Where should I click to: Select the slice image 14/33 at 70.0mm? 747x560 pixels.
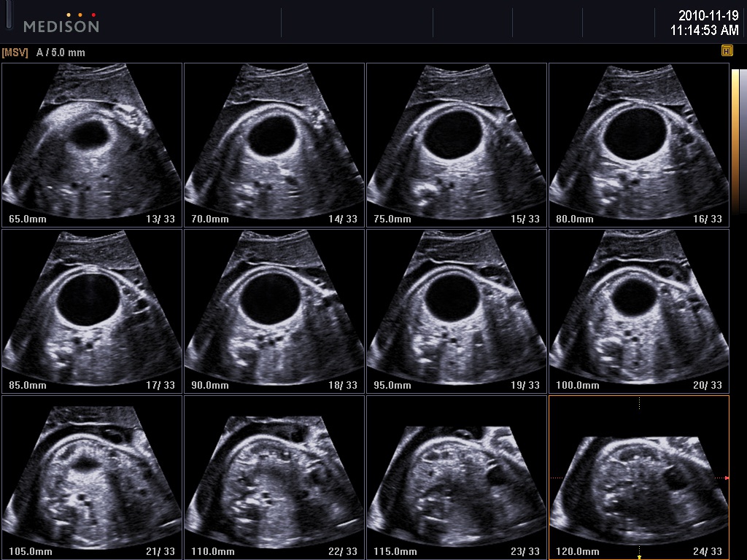274,145
